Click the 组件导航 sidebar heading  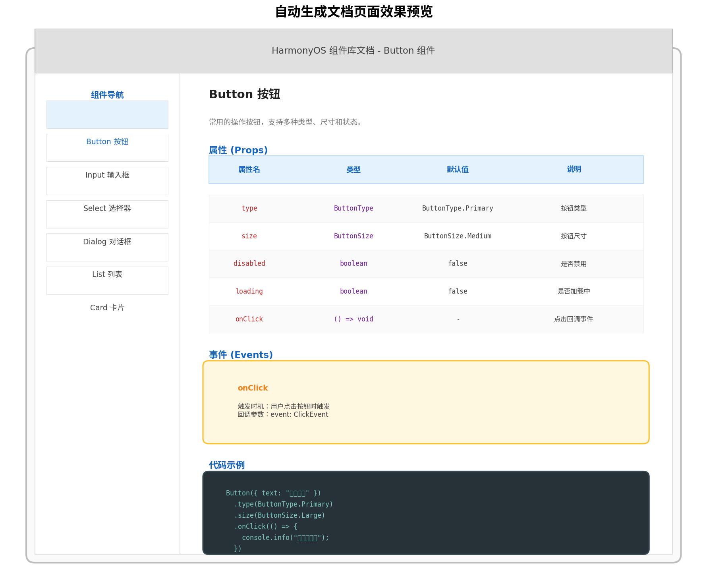coord(107,95)
